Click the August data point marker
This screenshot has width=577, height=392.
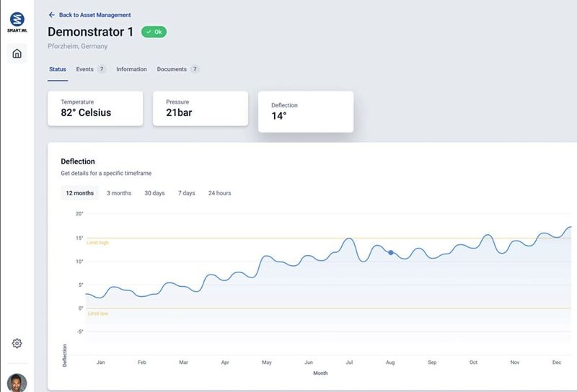[391, 253]
